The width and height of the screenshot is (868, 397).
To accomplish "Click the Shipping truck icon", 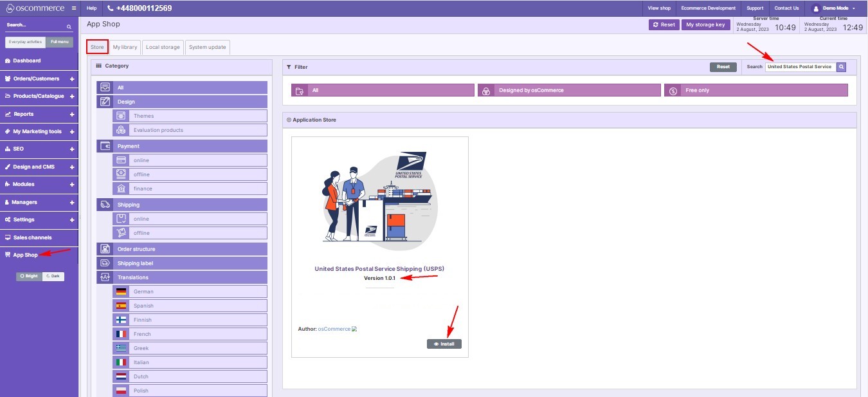I will tap(105, 205).
